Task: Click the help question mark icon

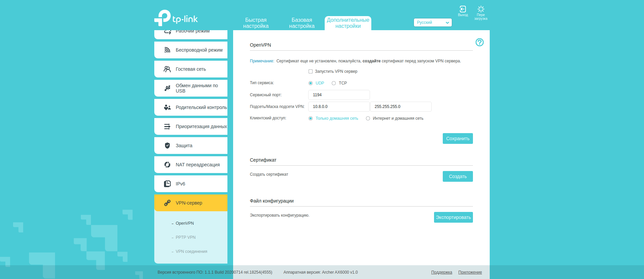Action: [479, 42]
